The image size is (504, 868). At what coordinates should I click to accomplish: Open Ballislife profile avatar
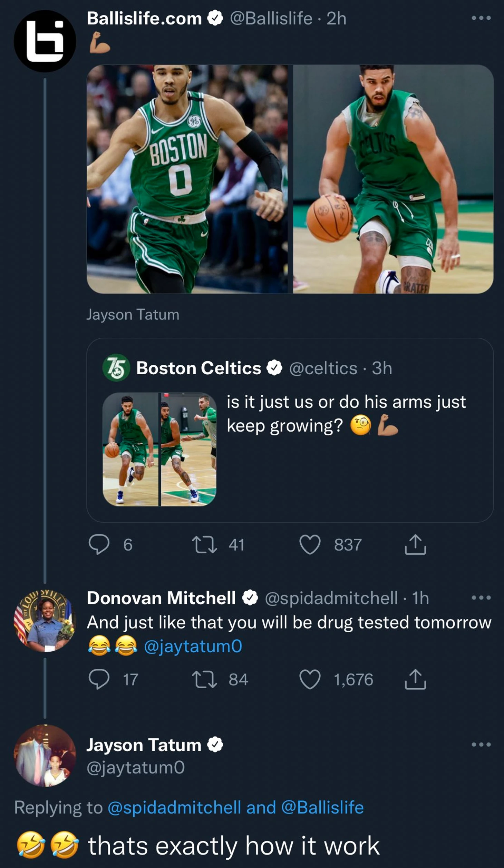pos(45,41)
